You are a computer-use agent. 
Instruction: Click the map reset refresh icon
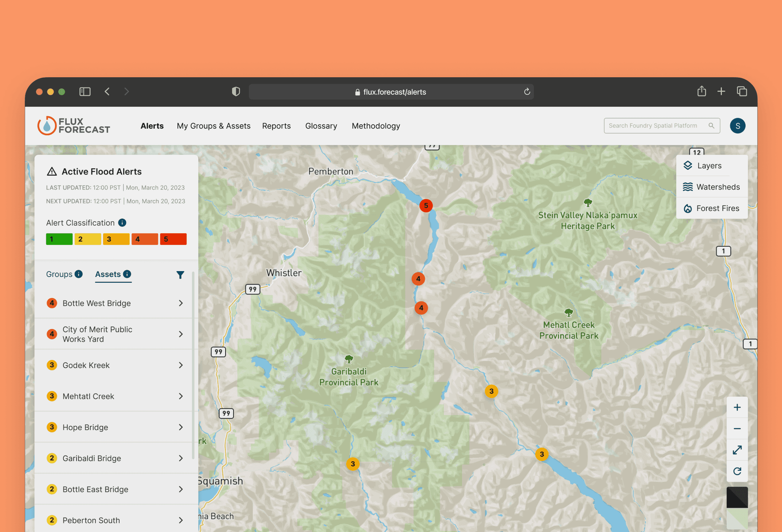click(737, 471)
